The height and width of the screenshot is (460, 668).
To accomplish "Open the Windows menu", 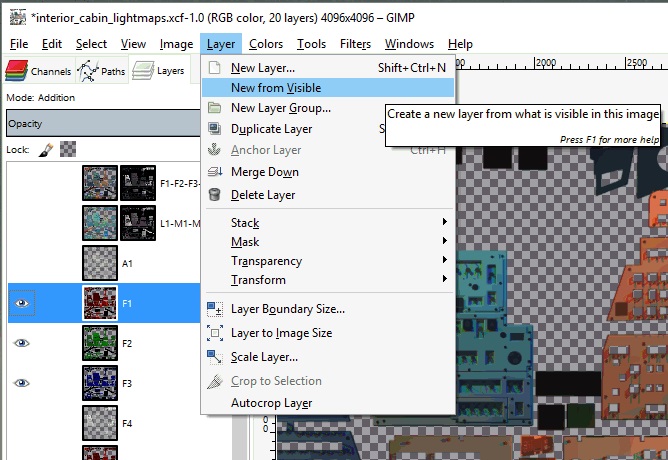I will click(x=409, y=44).
